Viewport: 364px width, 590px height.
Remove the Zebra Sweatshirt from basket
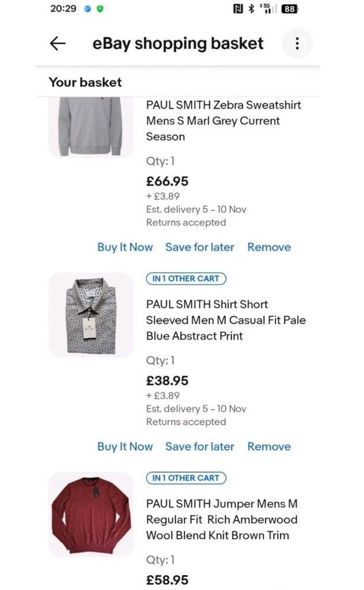pos(269,247)
